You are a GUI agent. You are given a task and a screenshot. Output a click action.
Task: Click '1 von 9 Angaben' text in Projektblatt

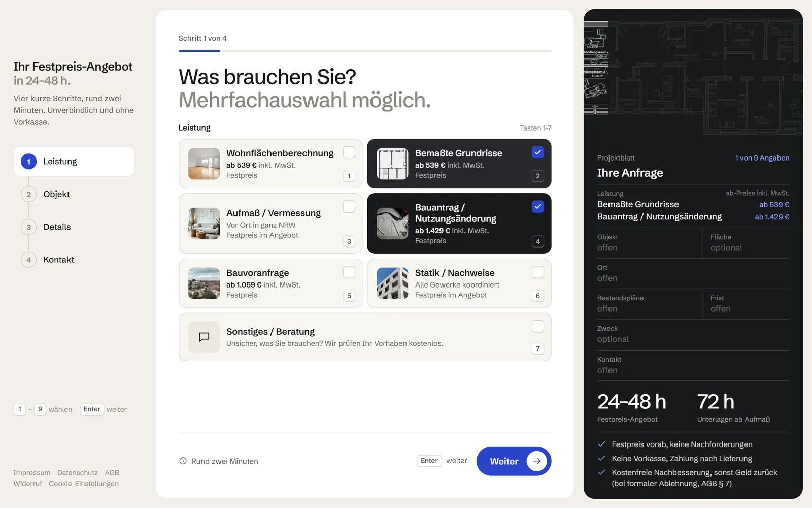762,158
